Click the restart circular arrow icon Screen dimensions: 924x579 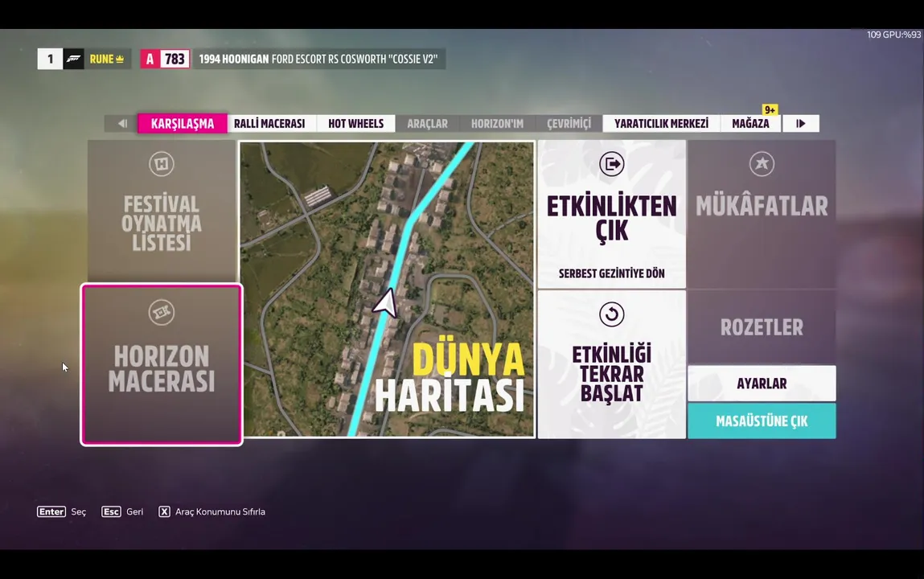pos(612,314)
